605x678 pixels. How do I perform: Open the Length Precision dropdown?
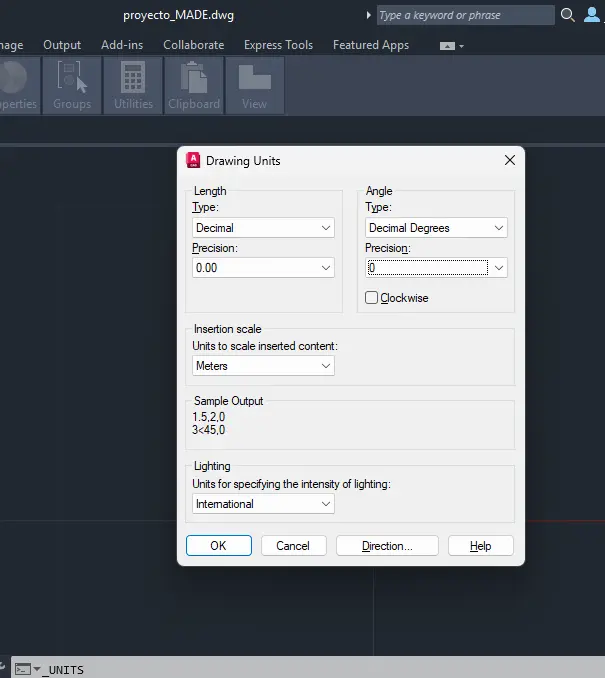[x=263, y=268]
